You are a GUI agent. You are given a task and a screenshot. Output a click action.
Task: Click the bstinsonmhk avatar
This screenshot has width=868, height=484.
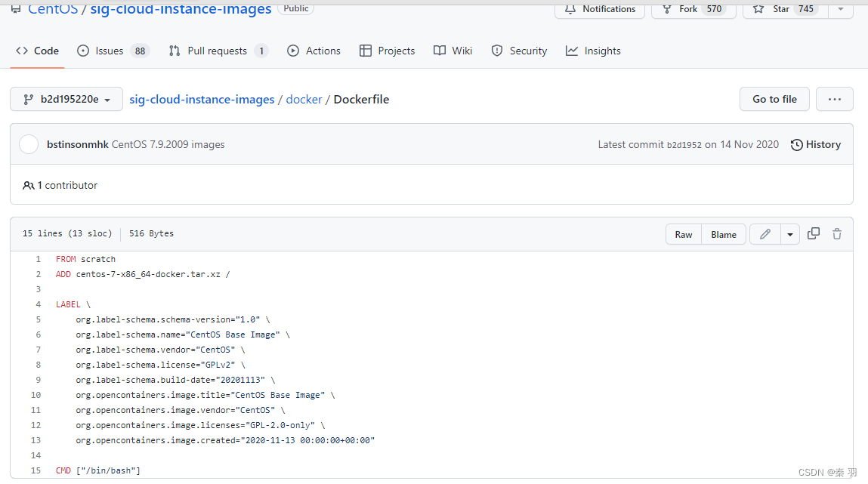tap(29, 144)
